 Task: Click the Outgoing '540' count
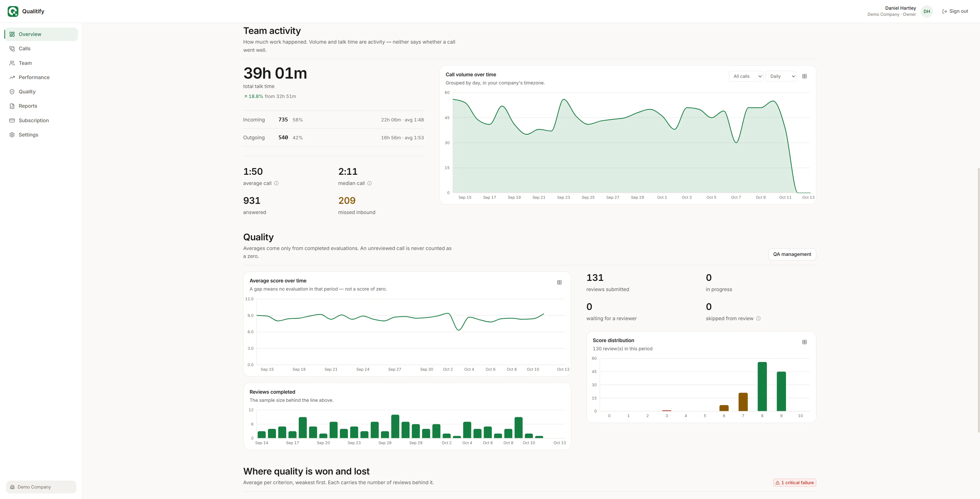click(x=283, y=138)
